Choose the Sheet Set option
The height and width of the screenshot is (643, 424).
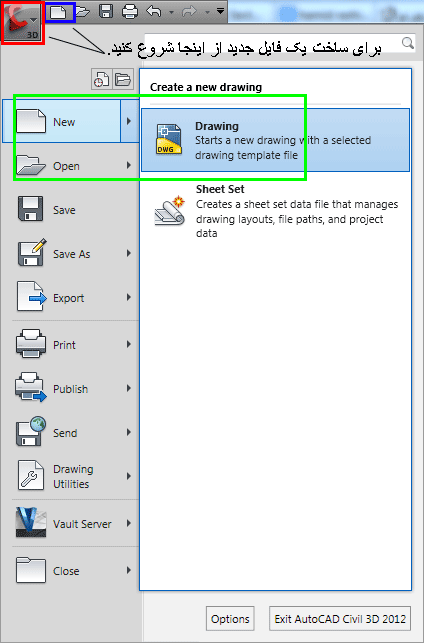275,211
